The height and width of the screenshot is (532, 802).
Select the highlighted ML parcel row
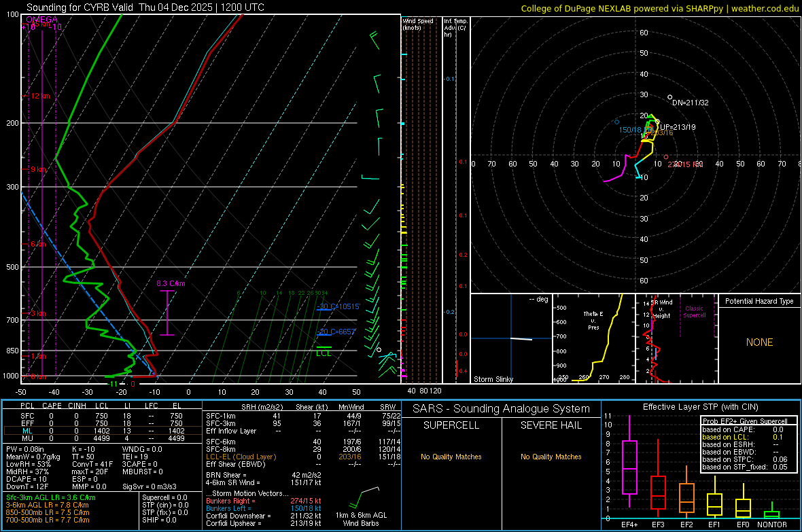(102, 431)
